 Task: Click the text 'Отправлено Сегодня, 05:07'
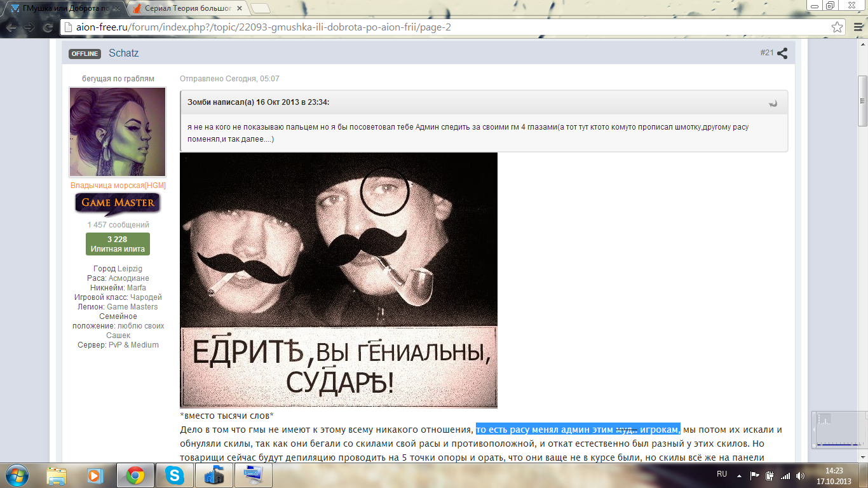pos(229,79)
